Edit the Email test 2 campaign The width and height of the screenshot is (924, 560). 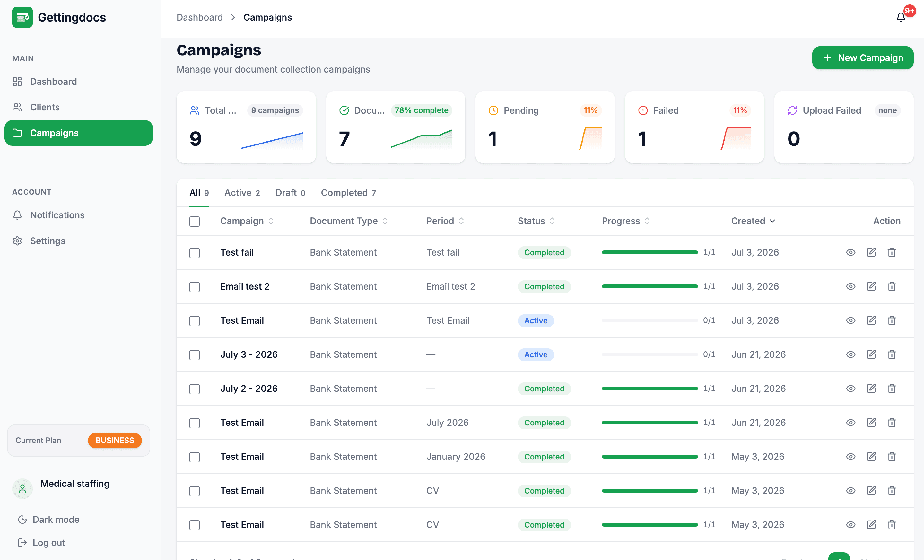pos(871,286)
